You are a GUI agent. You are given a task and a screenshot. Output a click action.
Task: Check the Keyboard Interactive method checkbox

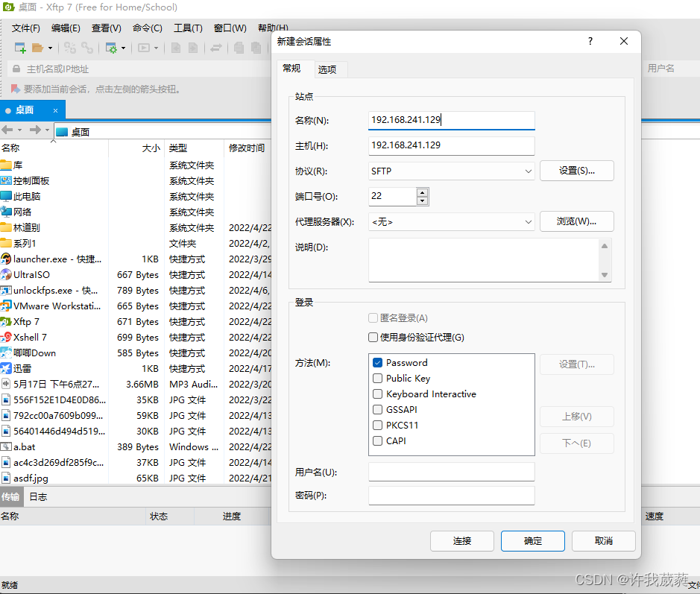378,394
